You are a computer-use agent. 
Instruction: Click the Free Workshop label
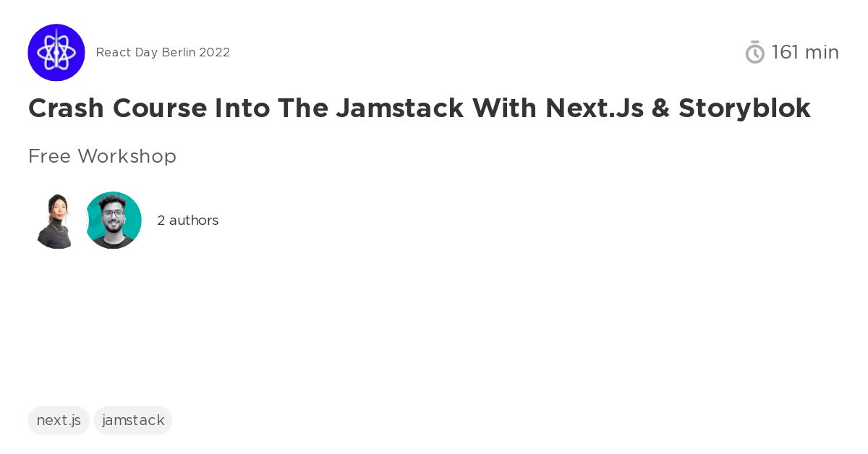click(x=102, y=156)
